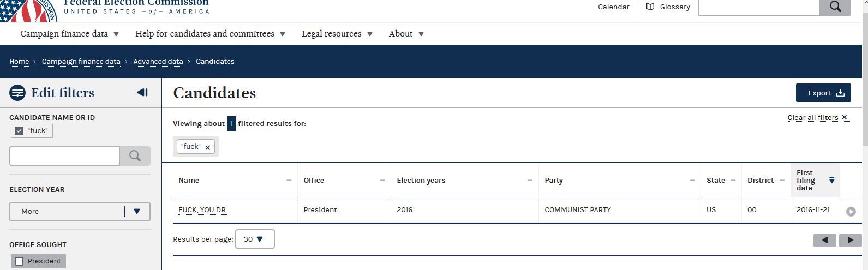The height and width of the screenshot is (270, 868).
Task: Change Results per page dropdown
Action: (x=255, y=239)
